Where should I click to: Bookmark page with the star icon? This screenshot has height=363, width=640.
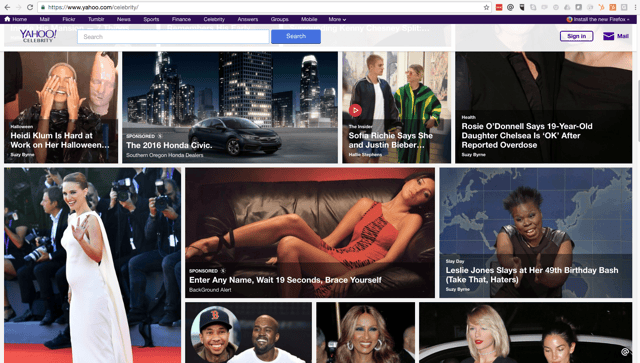(486, 7)
